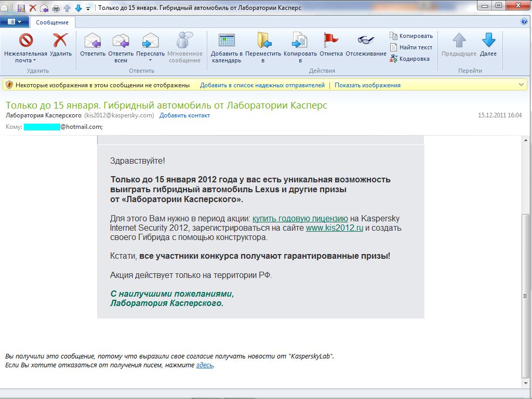
Task: Click the small reply envelope icon in the title bar
Action: coord(44,8)
